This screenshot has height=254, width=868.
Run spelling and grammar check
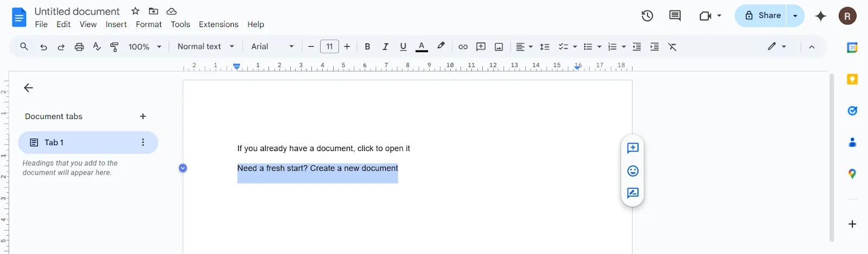point(97,47)
